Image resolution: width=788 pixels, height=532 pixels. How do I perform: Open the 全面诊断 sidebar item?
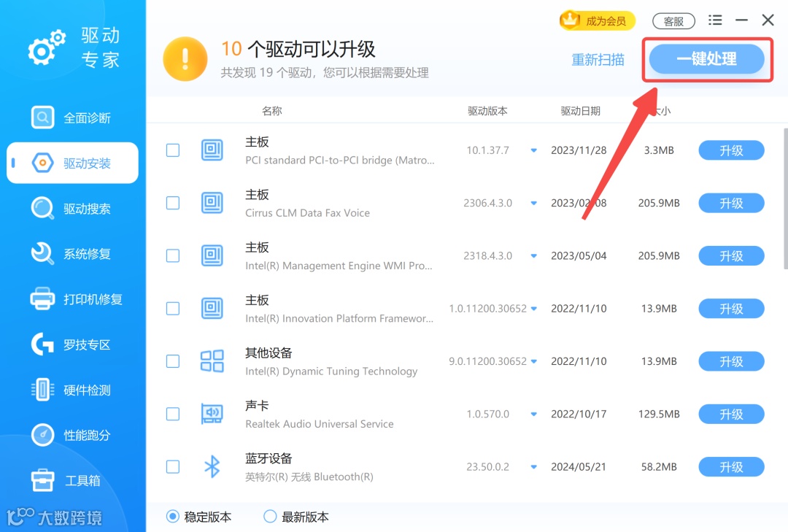click(72, 117)
